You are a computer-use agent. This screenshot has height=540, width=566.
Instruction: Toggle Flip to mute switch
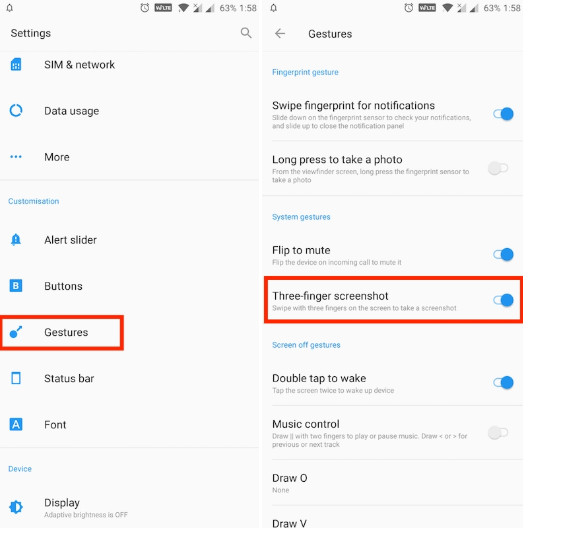point(503,254)
